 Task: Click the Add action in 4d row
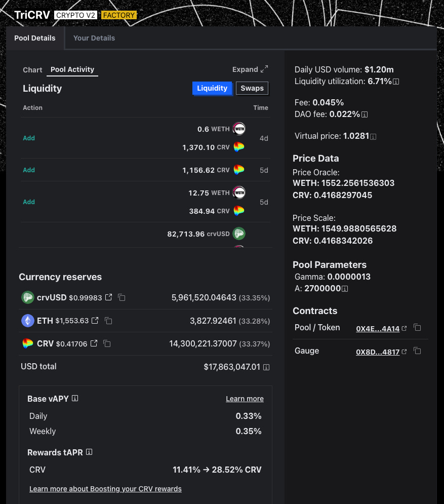click(x=29, y=138)
